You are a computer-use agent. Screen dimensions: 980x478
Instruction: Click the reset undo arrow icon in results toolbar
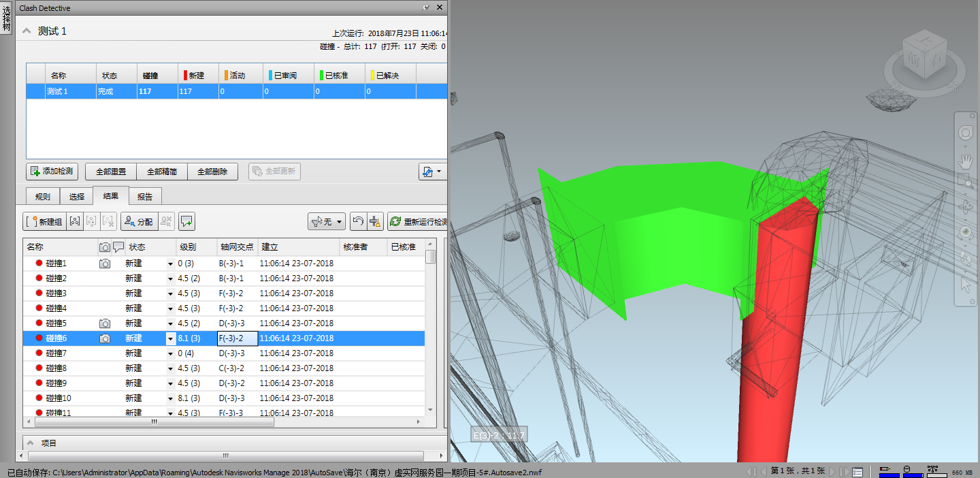pos(357,221)
